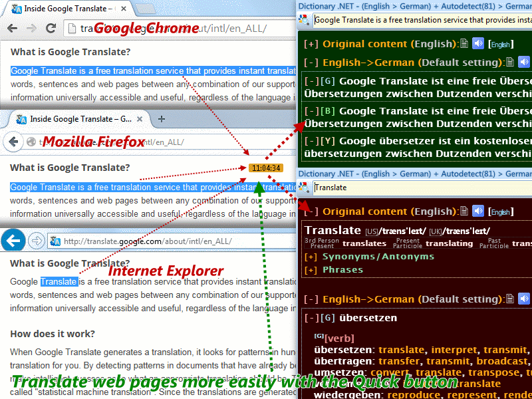532x399 pixels.
Task: Click the [US] pronunciation link
Action: (372, 231)
